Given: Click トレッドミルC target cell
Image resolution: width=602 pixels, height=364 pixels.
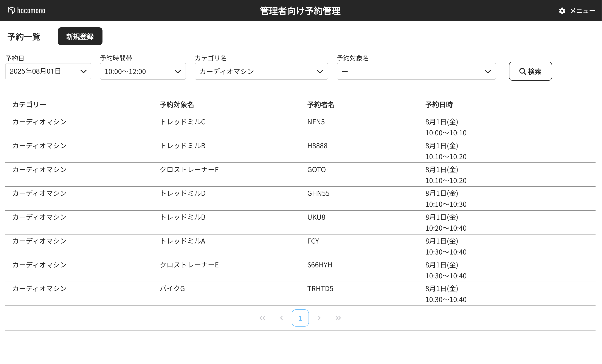Looking at the screenshot, I should tap(183, 122).
